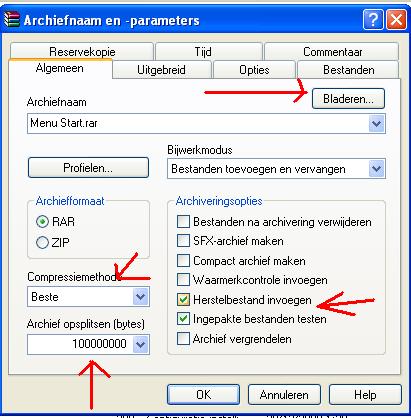
Task: Enable Bestanden na archivering verwijderen checkbox
Action: (183, 221)
